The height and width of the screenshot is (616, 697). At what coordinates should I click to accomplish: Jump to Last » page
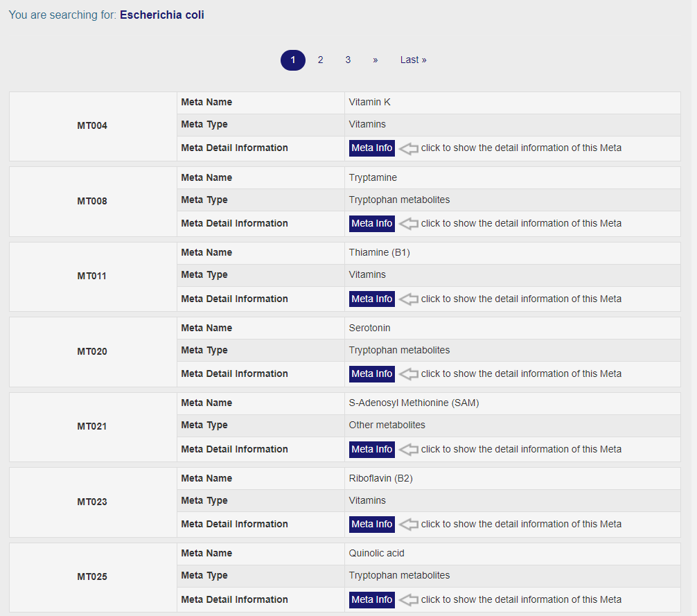coord(413,60)
